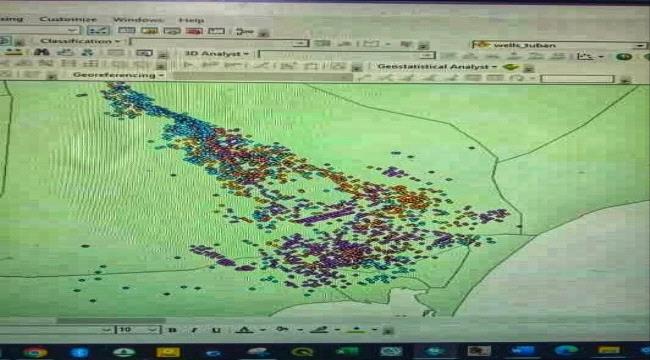650x360 pixels.
Task: Open Chrome from the taskbar
Action: [35, 352]
